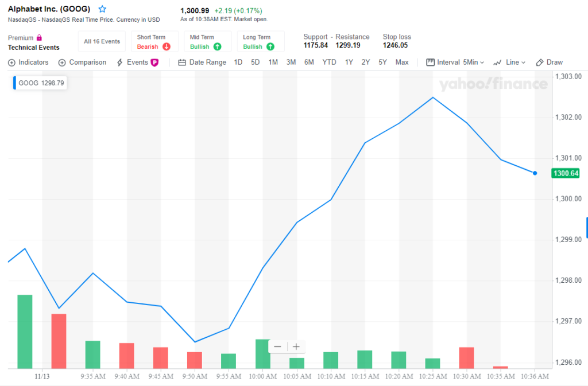The height and width of the screenshot is (386, 588).
Task: Click the Premium label text
Action: point(21,38)
